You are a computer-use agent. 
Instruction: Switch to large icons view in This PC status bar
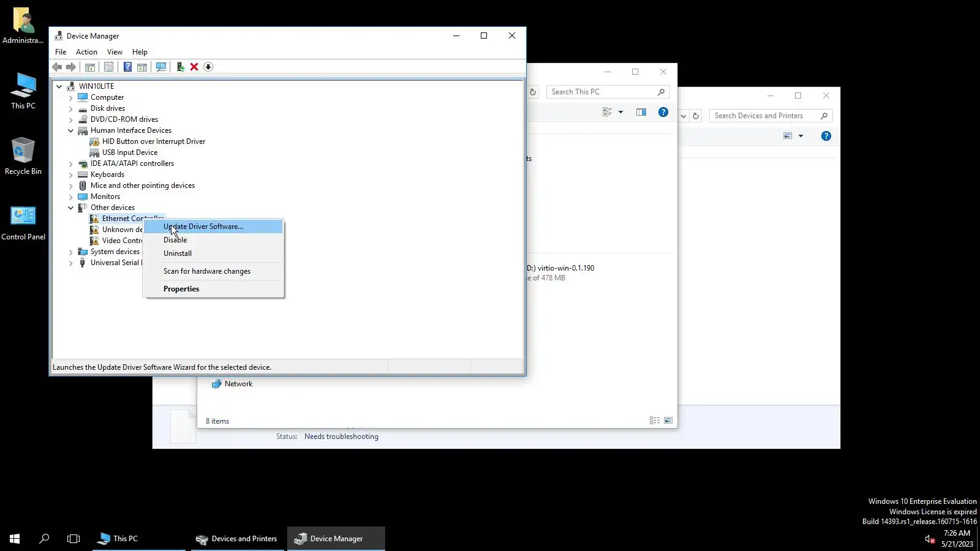668,421
